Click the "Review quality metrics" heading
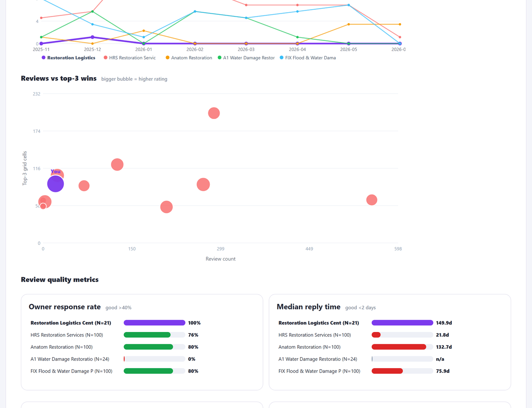532x408 pixels. click(60, 279)
